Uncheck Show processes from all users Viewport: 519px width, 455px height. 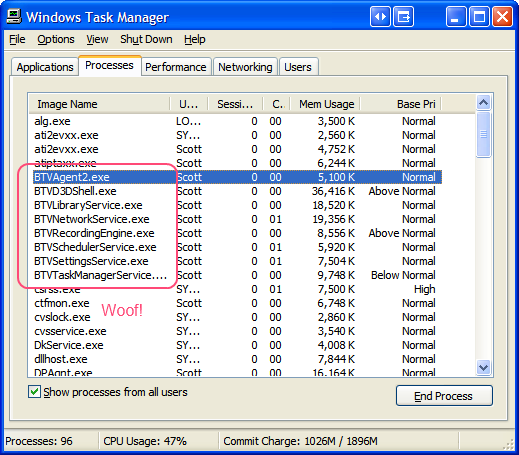[x=34, y=392]
